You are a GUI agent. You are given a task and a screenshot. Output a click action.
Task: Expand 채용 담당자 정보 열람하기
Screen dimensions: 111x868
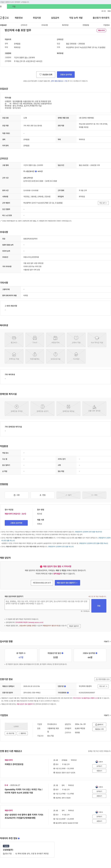[68, 583]
